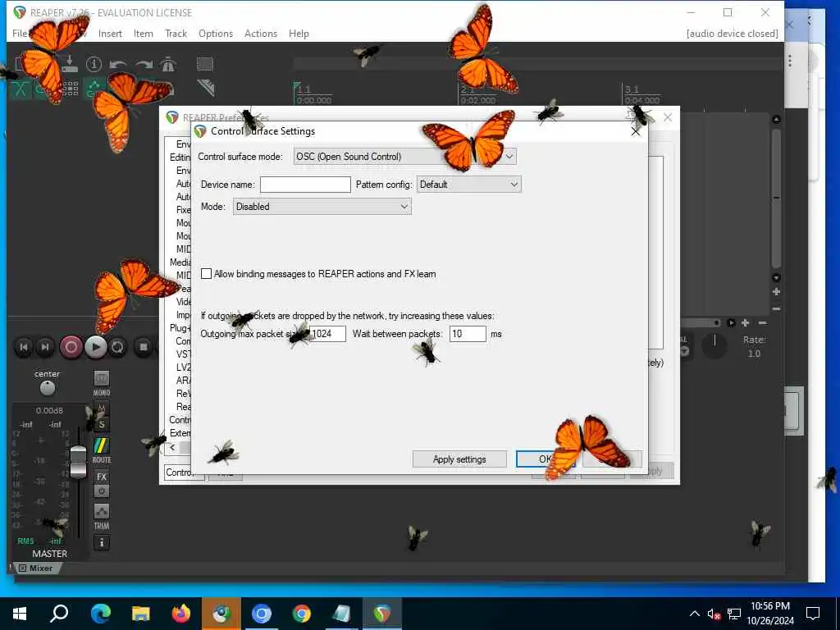Click the triangular ruler snap icon
The height and width of the screenshot is (630, 840).
point(205,87)
